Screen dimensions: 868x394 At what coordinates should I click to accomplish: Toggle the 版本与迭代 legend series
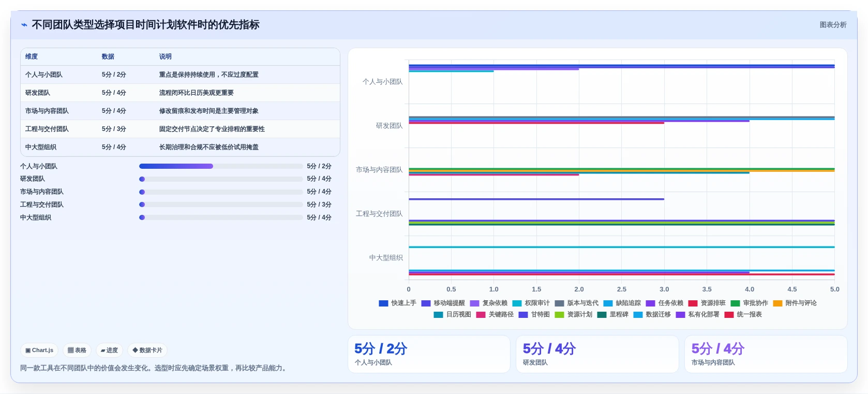(576, 303)
